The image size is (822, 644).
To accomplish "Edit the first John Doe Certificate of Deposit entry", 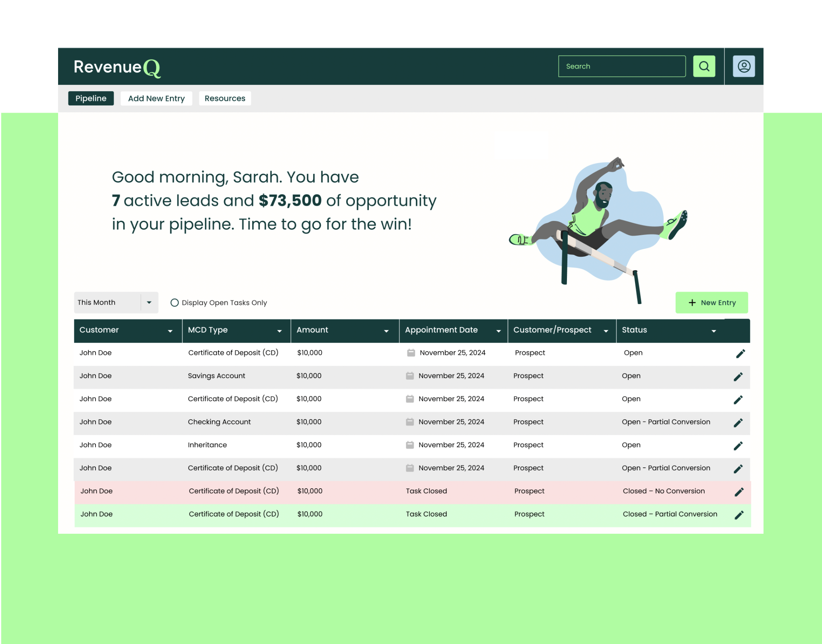I will coord(740,353).
